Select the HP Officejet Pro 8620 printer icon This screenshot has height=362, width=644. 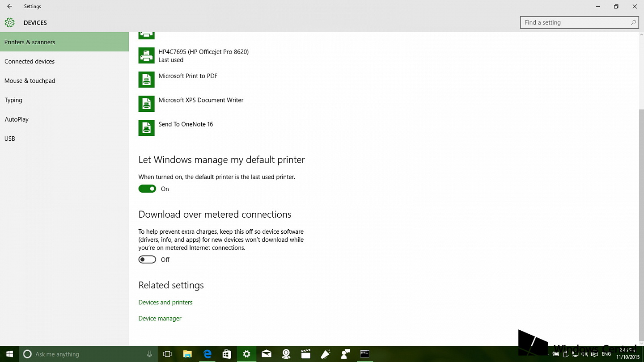click(x=146, y=56)
